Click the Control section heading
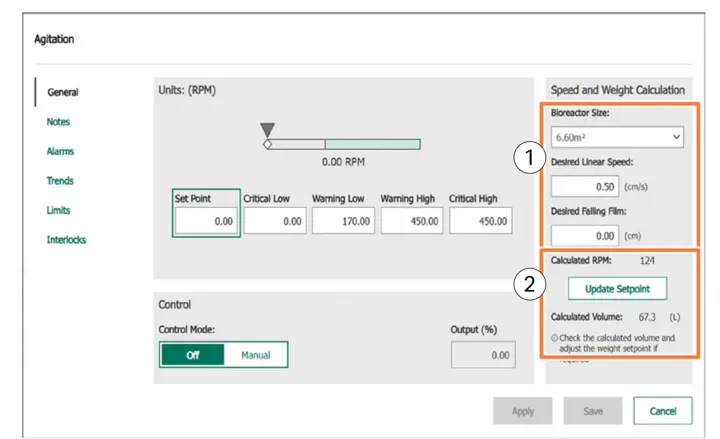 coord(174,305)
